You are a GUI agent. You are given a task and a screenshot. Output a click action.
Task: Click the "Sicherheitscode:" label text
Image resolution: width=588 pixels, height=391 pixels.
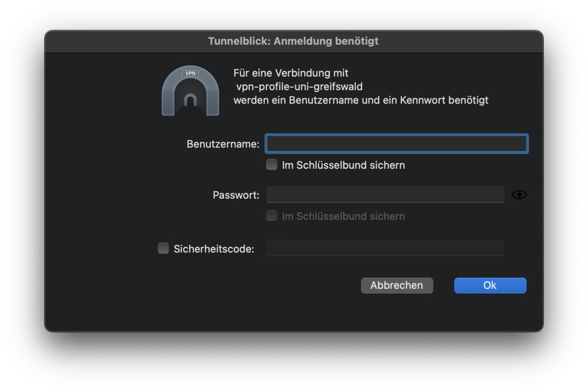click(x=214, y=249)
